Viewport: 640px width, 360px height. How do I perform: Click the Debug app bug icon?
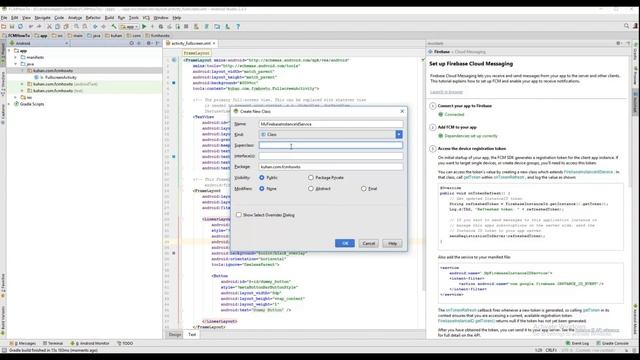pos(161,27)
